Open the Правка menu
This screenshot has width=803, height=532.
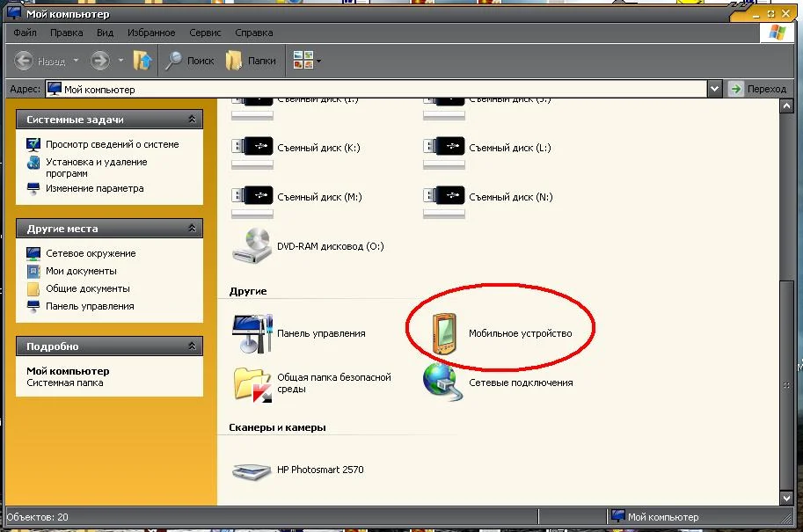tap(67, 33)
